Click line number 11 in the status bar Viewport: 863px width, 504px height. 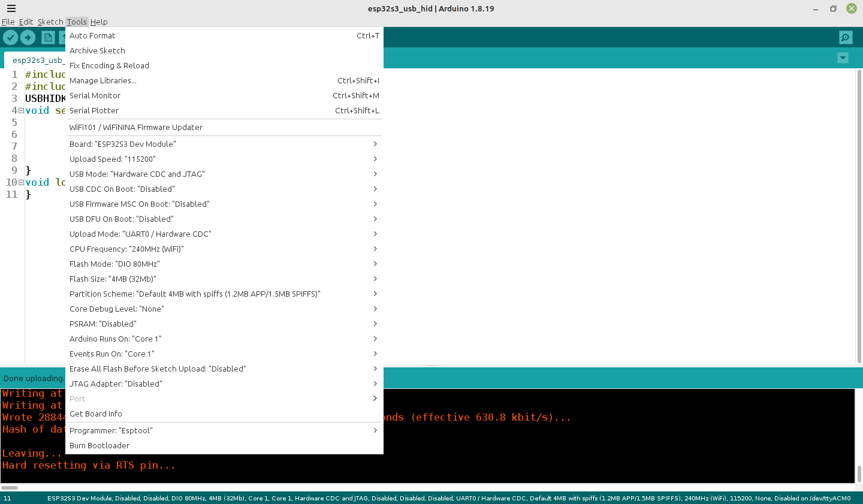coord(7,498)
